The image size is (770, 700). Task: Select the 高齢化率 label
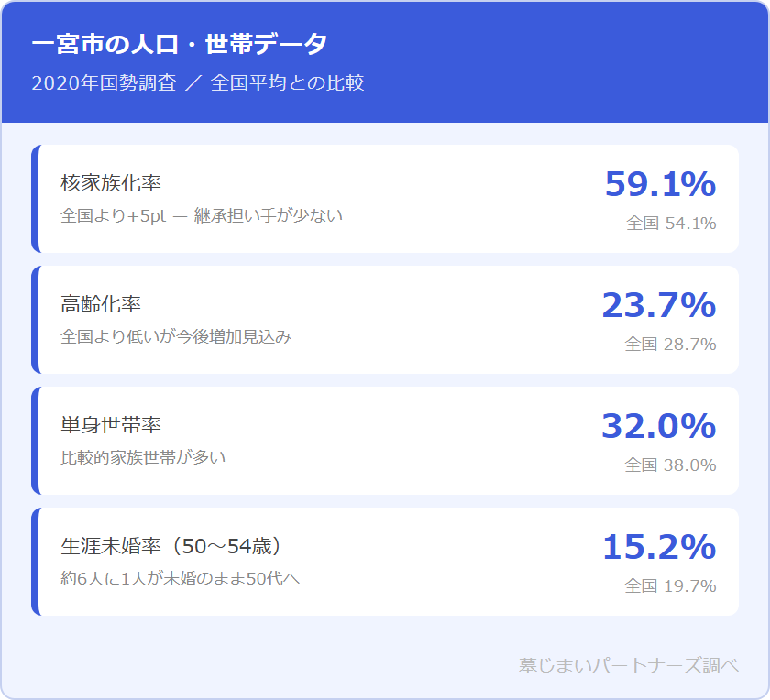(x=100, y=303)
